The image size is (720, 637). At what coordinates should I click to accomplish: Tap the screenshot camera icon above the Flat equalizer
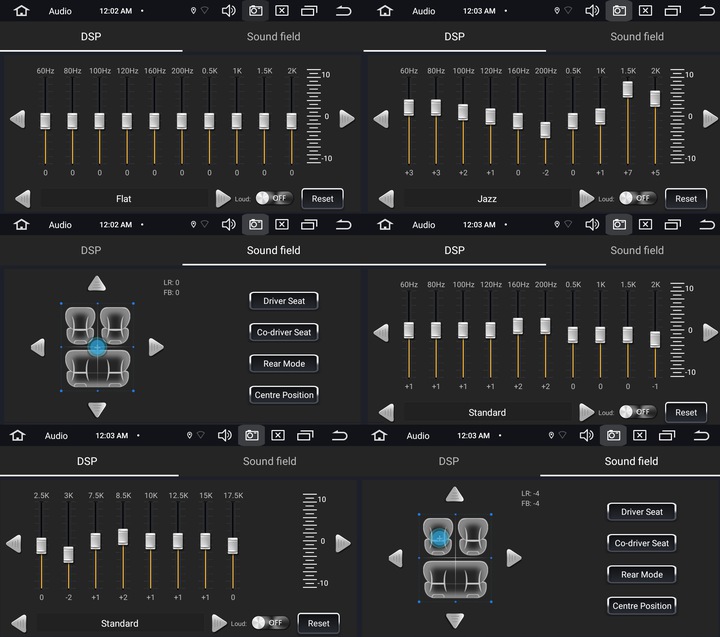tap(256, 11)
